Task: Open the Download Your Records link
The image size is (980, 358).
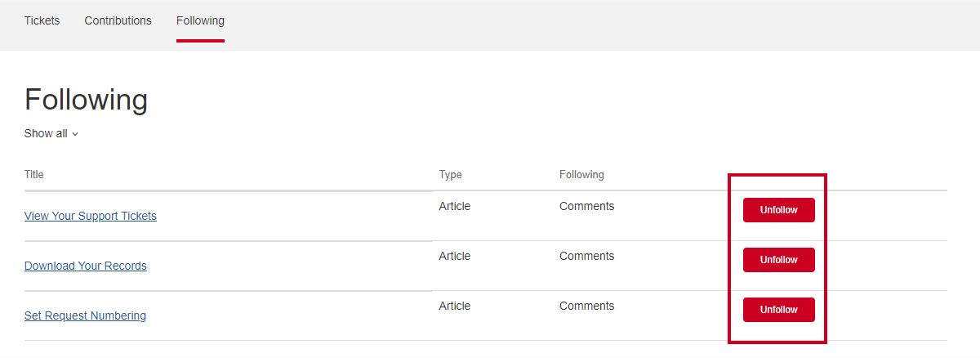Action: [x=86, y=266]
